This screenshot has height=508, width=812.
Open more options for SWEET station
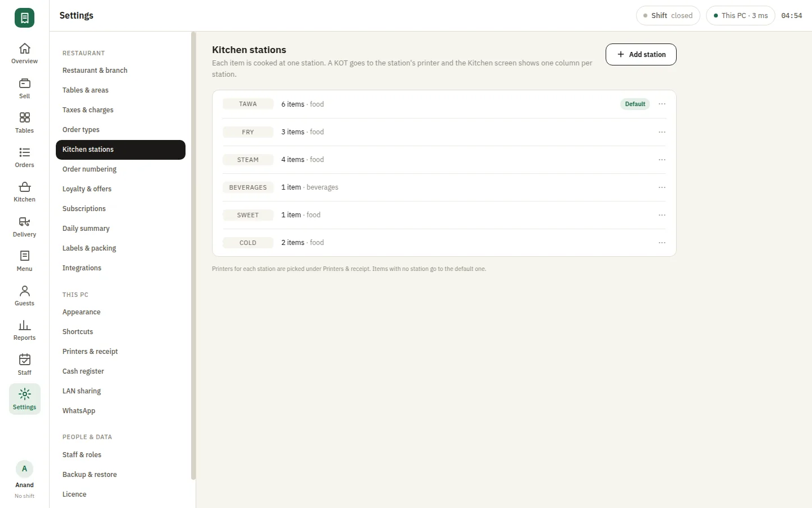662,215
